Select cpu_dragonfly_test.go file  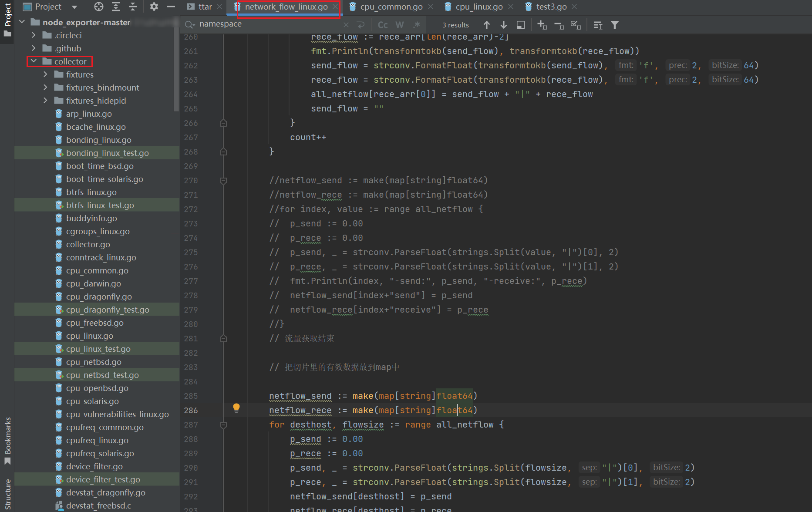(x=108, y=310)
